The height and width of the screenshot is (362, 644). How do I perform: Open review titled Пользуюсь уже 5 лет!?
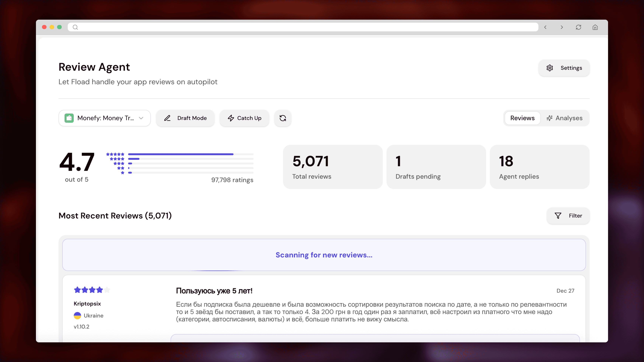click(x=214, y=291)
